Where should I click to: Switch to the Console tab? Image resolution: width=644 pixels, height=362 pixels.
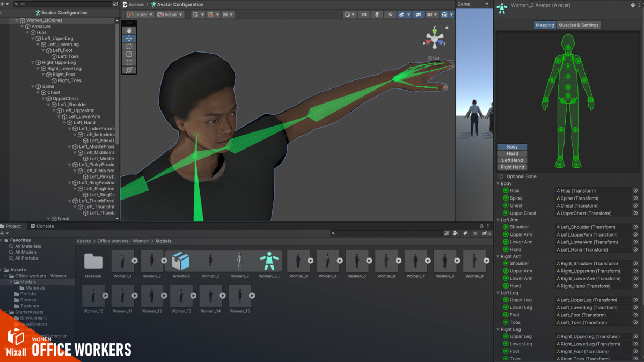(41, 226)
